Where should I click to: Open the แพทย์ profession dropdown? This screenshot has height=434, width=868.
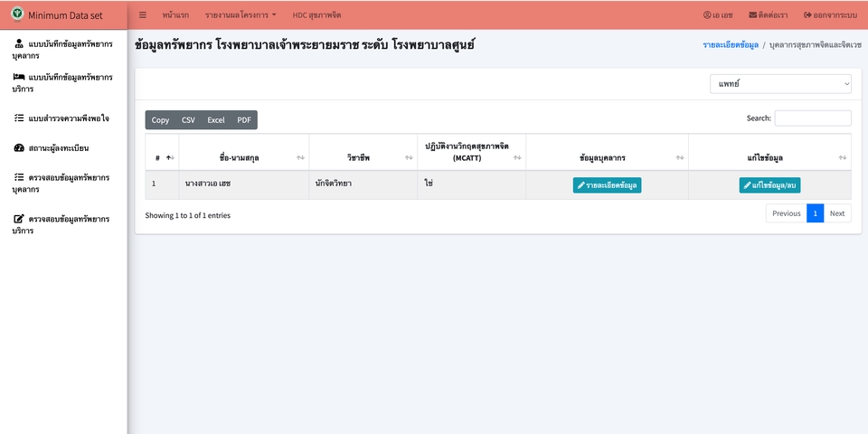[780, 84]
